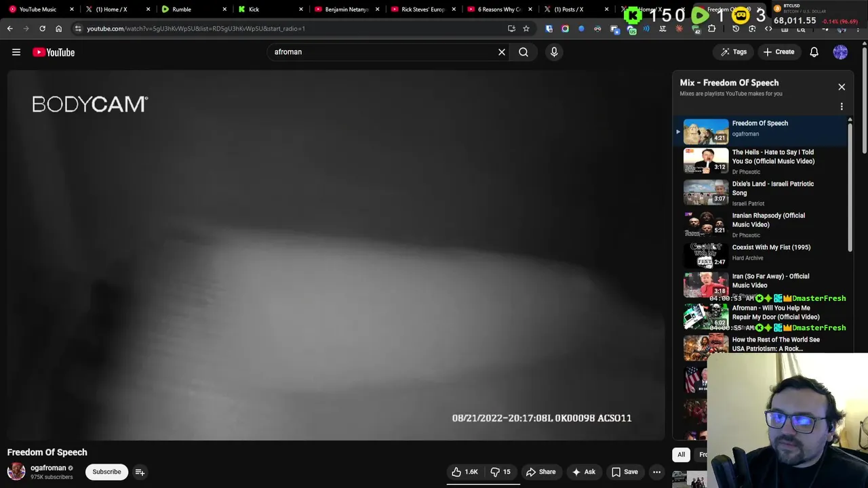This screenshot has height=488, width=868.
Task: Run search with the magnifier button
Action: [524, 52]
